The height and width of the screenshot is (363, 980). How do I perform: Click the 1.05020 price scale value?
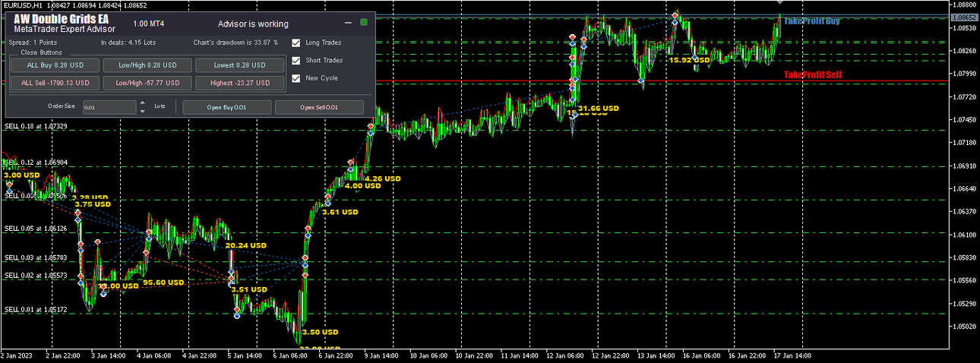[965, 327]
